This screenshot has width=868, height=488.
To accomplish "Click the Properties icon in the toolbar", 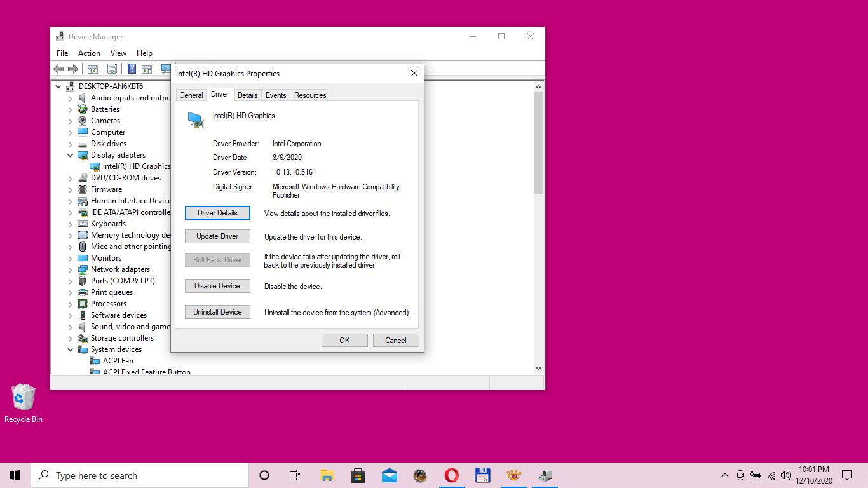I will pos(112,69).
